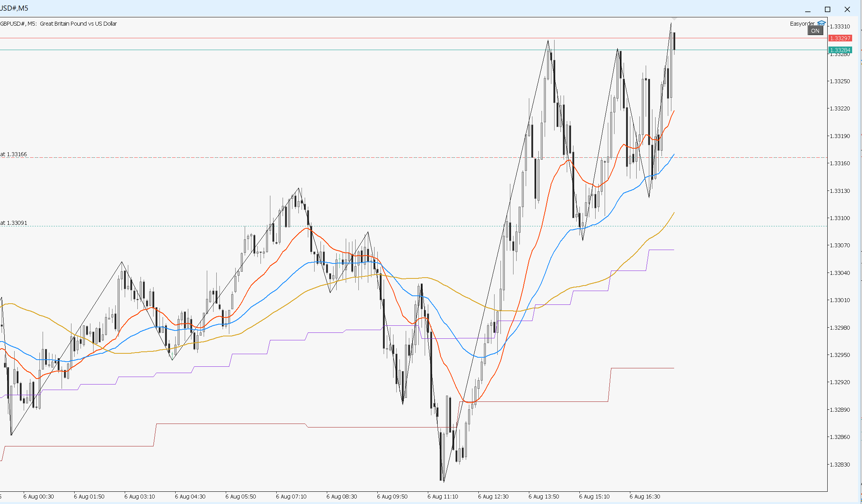
Task: Click the 1.32950 price axis value
Action: pos(840,355)
